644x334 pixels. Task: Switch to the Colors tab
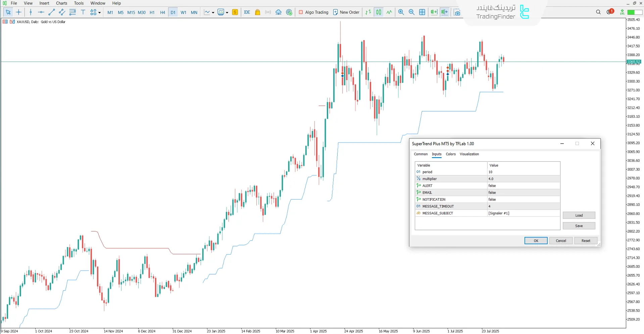point(451,154)
